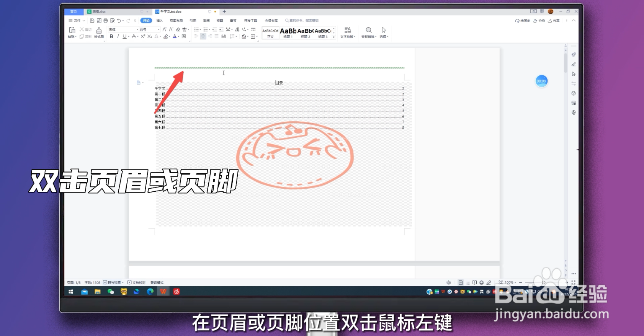Increase paragraph indent

[221, 29]
